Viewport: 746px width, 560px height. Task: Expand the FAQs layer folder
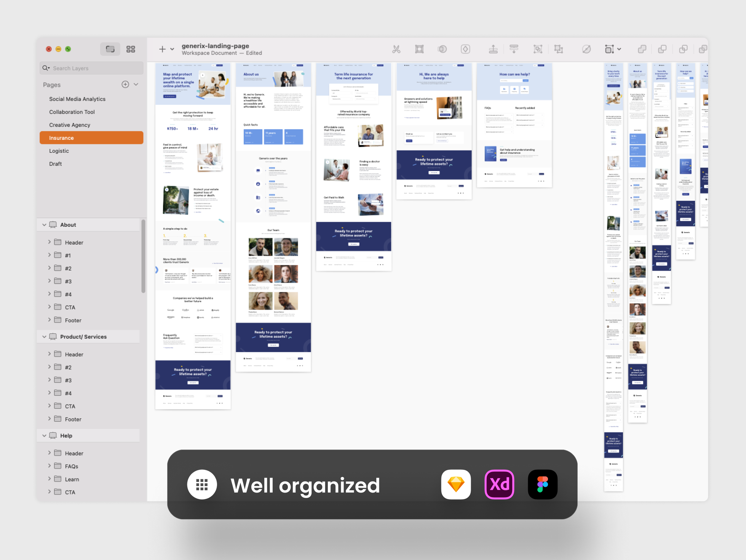point(50,466)
